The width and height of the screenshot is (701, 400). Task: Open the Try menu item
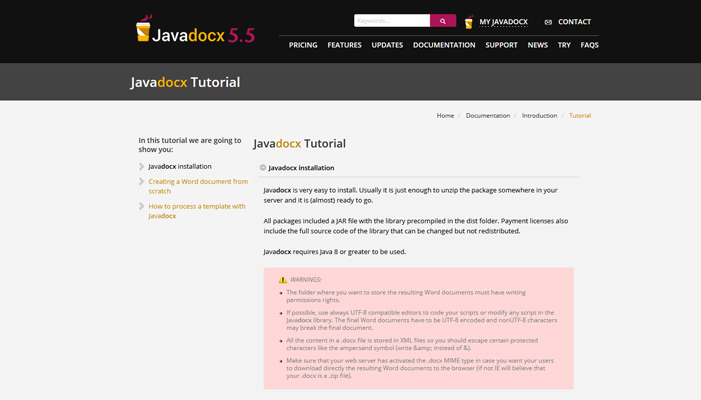pos(564,45)
